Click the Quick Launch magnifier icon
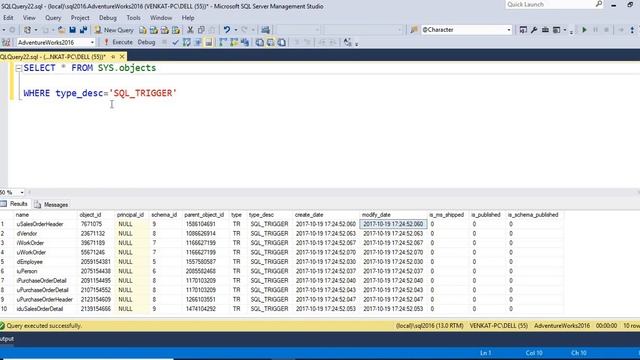The image size is (640, 360). pyautogui.click(x=599, y=4)
